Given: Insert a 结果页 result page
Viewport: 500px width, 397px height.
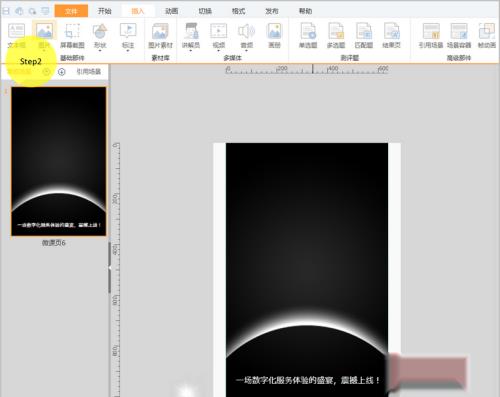Looking at the screenshot, I should [392, 35].
